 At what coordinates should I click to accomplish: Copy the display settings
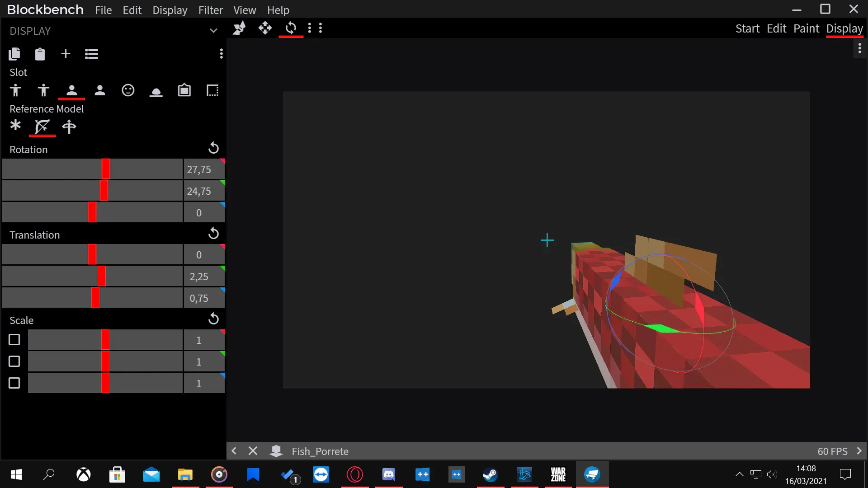coord(14,54)
